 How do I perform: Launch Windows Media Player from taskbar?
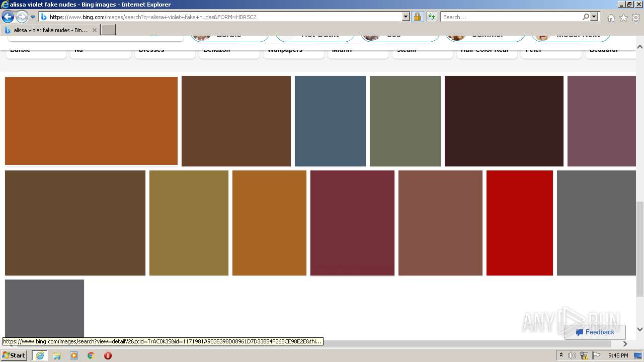pos(74,355)
